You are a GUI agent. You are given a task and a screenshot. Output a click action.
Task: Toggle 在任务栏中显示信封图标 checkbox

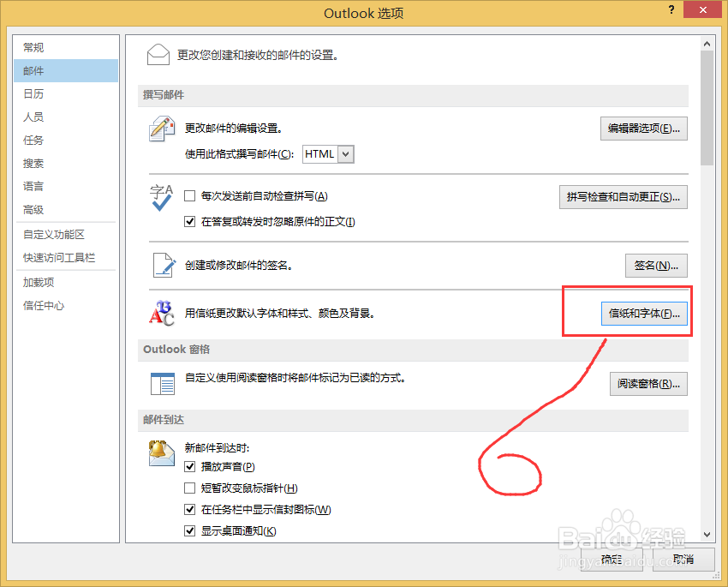click(x=189, y=509)
